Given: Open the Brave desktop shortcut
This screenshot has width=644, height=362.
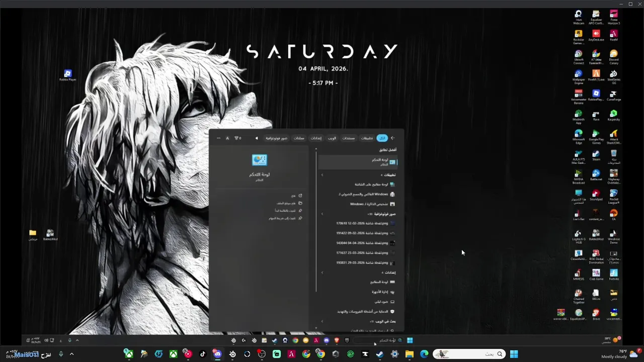Looking at the screenshot, I should click(596, 315).
